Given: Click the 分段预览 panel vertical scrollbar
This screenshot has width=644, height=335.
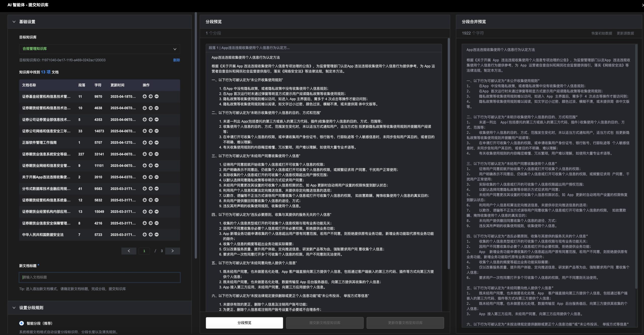Looking at the screenshot, I should (449, 154).
